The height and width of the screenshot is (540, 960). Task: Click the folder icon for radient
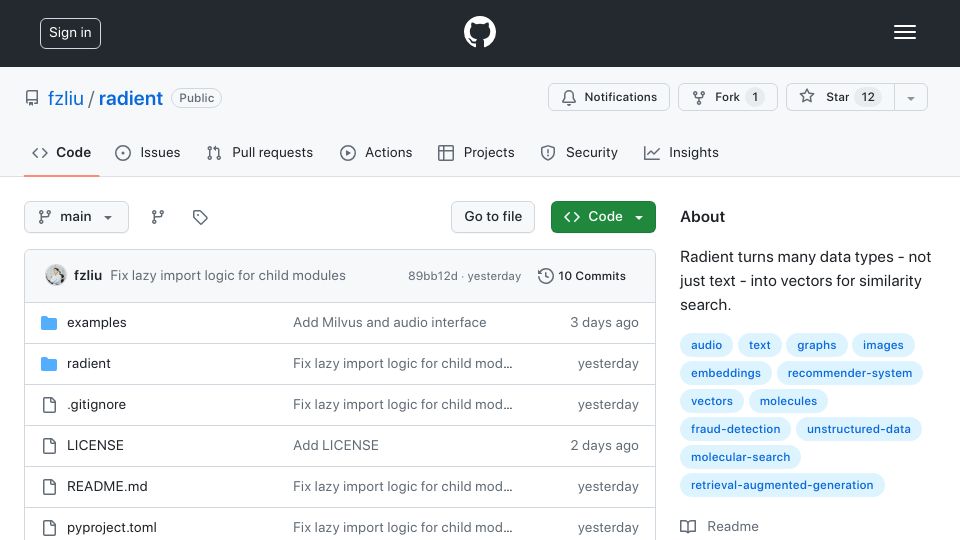pyautogui.click(x=49, y=364)
